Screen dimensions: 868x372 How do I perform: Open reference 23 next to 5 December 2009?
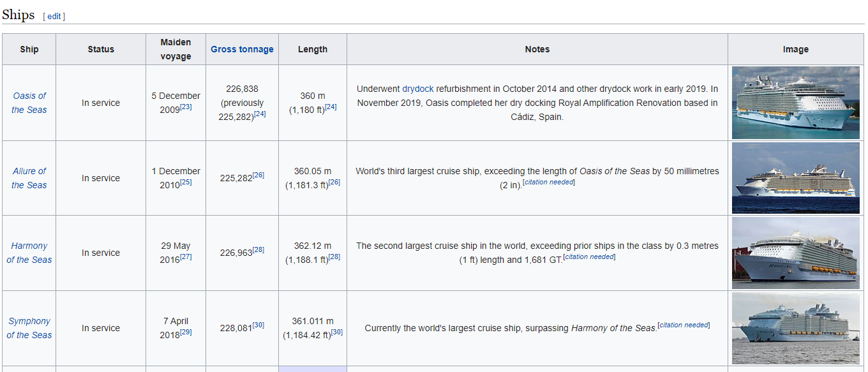(x=186, y=107)
